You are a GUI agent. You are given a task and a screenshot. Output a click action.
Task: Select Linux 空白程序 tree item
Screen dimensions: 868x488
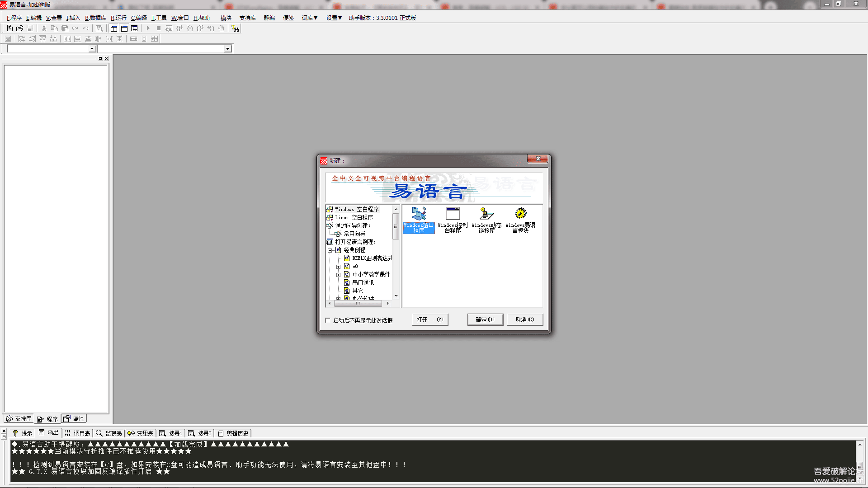(354, 217)
